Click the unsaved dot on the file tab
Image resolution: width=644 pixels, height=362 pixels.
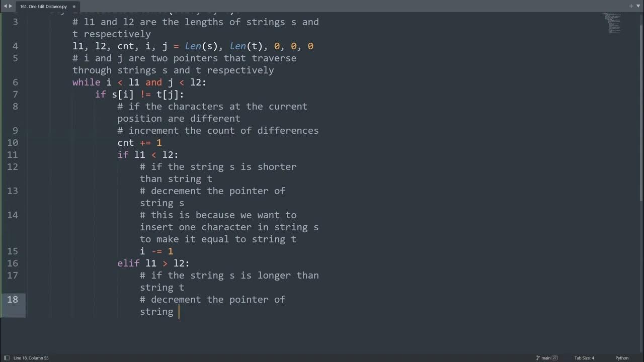coord(74,7)
